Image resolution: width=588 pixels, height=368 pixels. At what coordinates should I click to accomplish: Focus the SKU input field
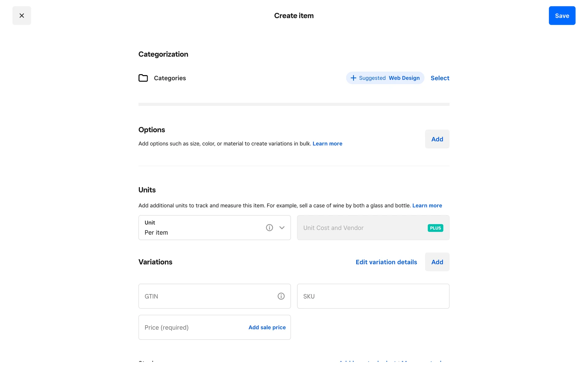[x=373, y=296]
